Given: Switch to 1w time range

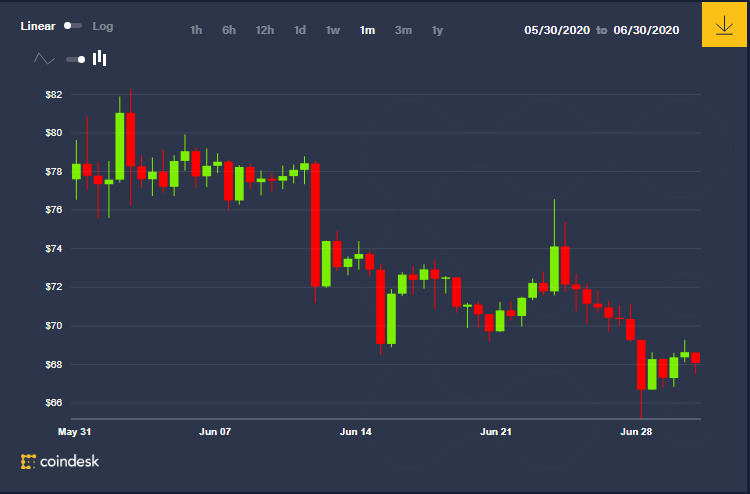Looking at the screenshot, I should click(x=333, y=30).
